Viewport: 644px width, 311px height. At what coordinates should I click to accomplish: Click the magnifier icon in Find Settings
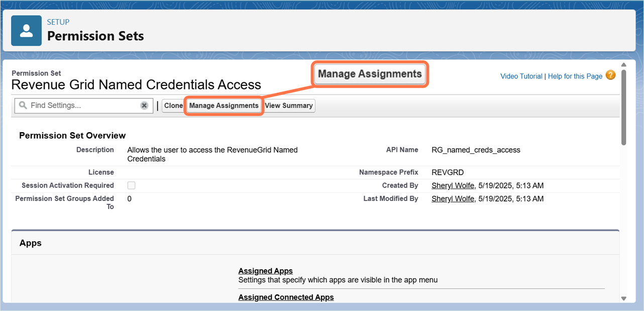(23, 106)
